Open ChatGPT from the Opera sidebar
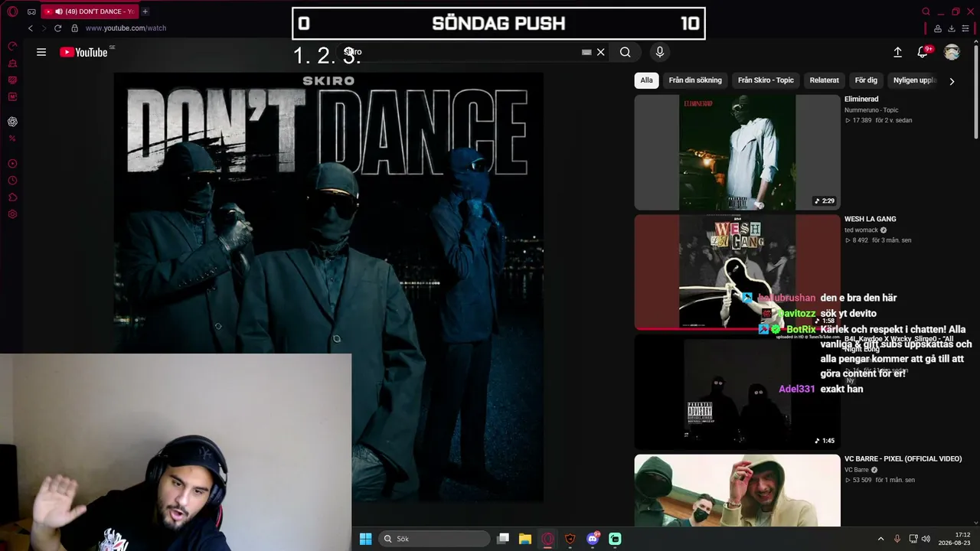The image size is (980, 551). pos(12,122)
